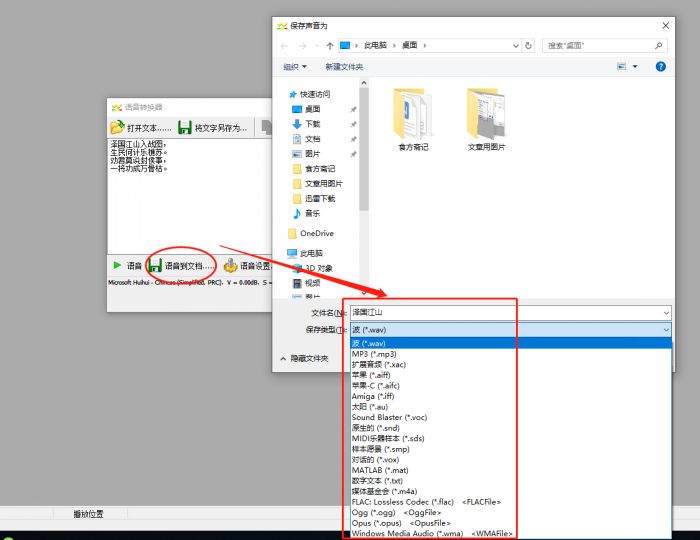The height and width of the screenshot is (540, 700).
Task: Select 图片 in navigation pane
Action: click(x=312, y=154)
